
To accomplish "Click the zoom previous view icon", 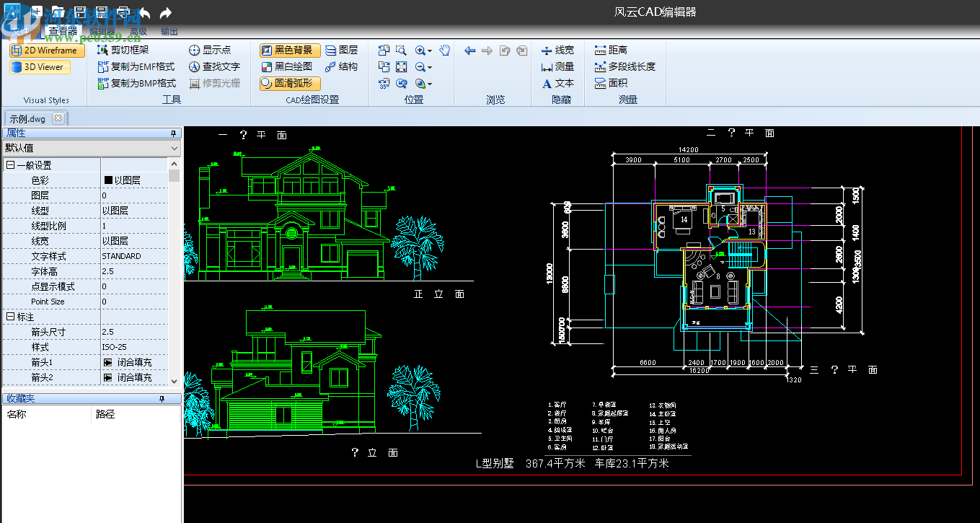I will click(401, 83).
